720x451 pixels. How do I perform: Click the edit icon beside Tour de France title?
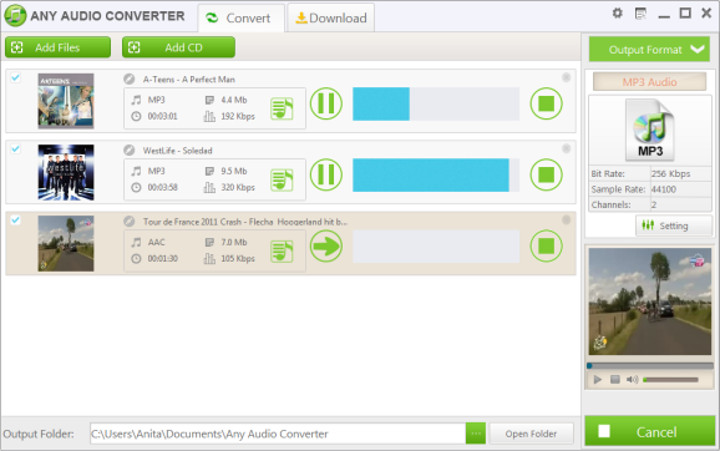tap(129, 221)
